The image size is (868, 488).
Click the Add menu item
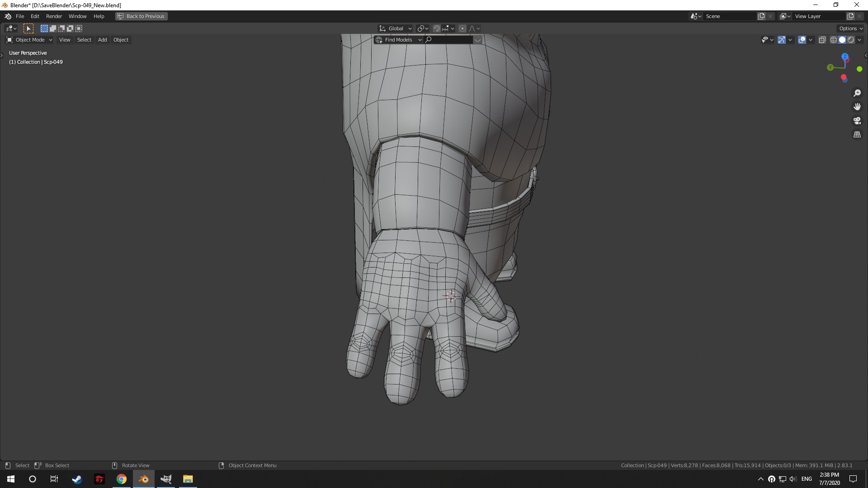pyautogui.click(x=102, y=39)
